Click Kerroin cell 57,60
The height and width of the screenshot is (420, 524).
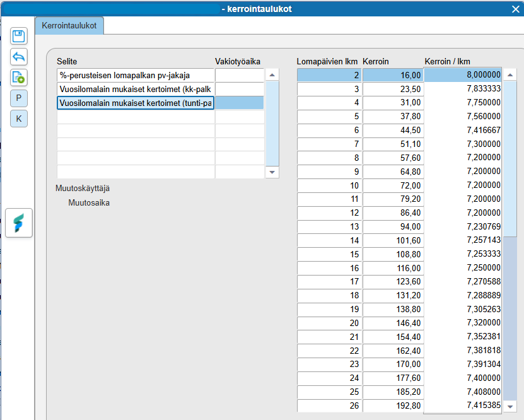click(x=393, y=158)
